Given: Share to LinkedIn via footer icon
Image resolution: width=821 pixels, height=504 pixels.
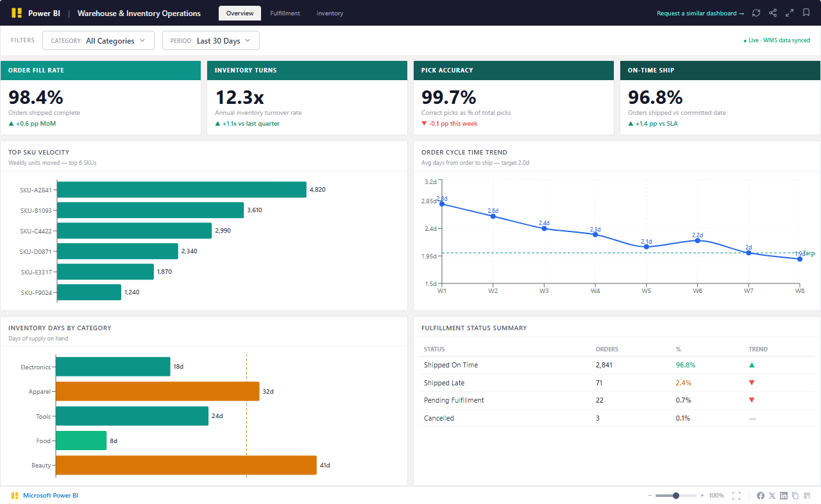Looking at the screenshot, I should tap(784, 496).
